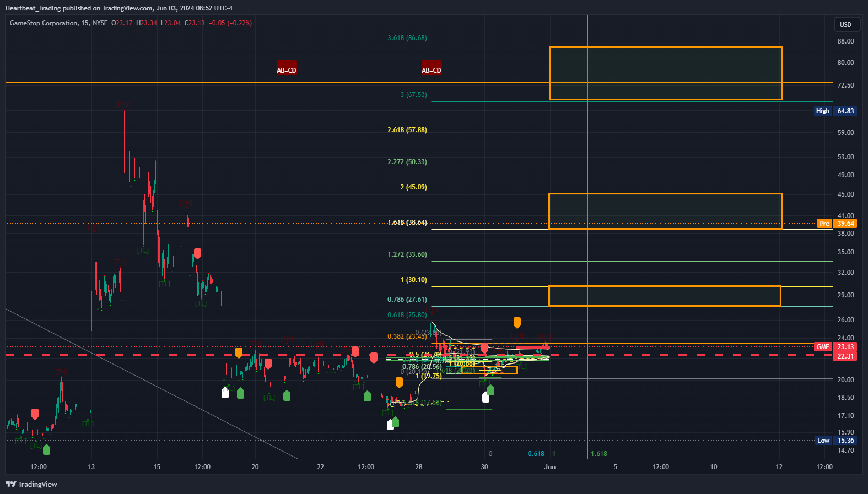Image resolution: width=868 pixels, height=494 pixels.
Task: Click the High 64.83 price label
Action: tap(835, 111)
